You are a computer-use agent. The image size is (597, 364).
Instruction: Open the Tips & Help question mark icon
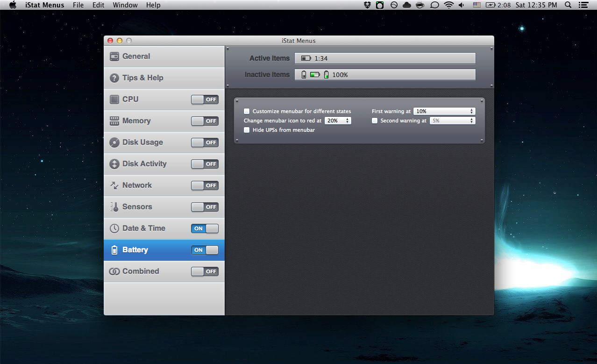click(114, 78)
